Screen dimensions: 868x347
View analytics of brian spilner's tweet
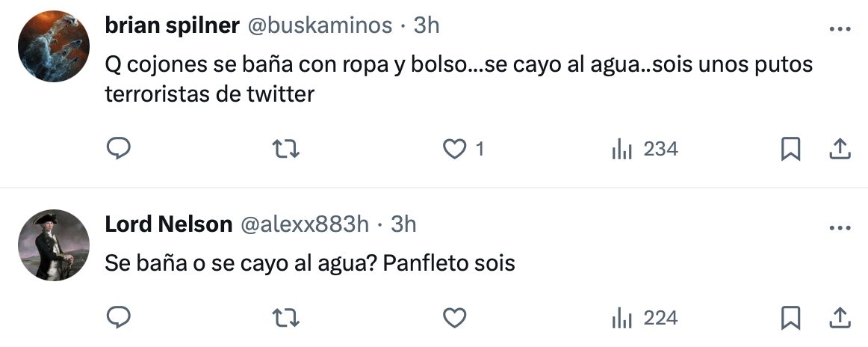(622, 150)
